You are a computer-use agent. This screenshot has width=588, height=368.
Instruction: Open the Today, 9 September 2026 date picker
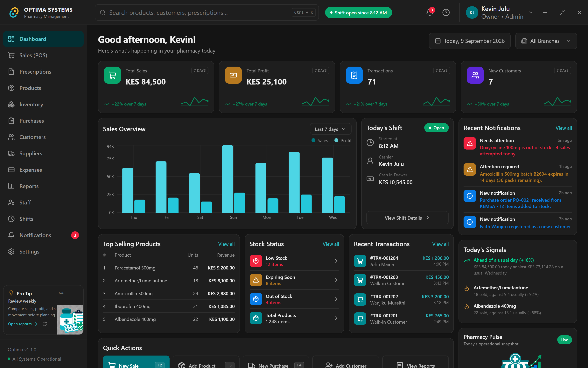469,41
